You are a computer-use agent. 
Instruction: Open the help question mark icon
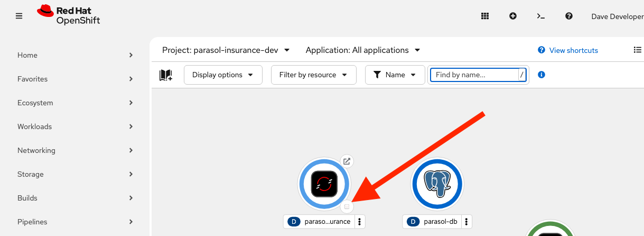569,16
